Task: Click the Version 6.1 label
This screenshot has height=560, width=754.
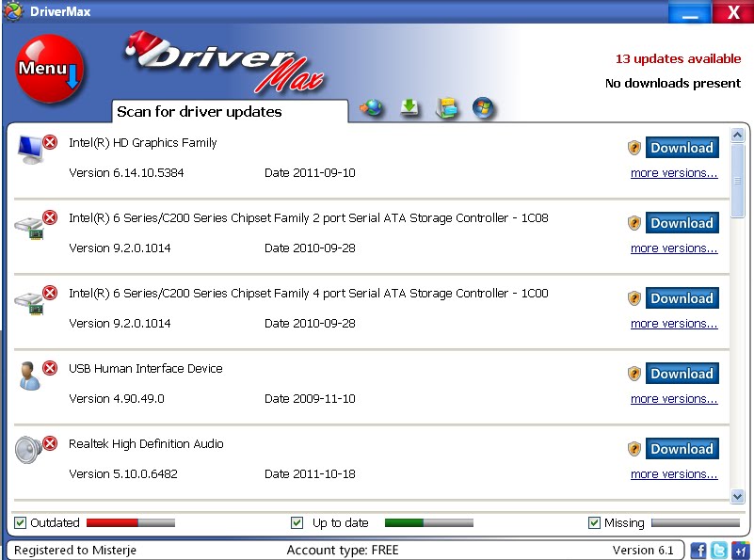Action: click(x=643, y=550)
